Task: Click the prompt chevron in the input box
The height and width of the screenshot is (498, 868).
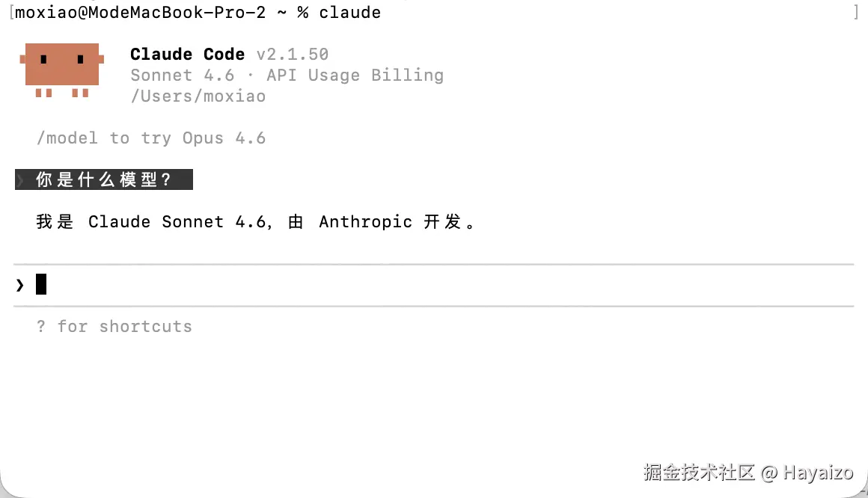Action: (20, 285)
